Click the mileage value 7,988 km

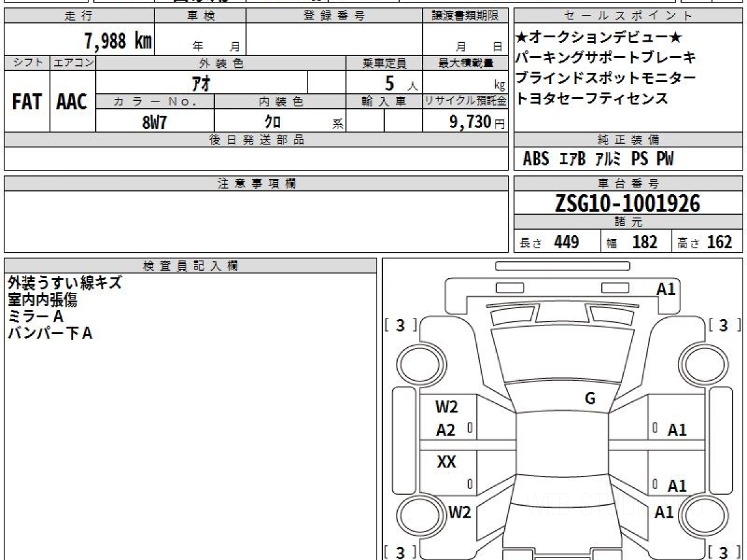click(x=118, y=41)
